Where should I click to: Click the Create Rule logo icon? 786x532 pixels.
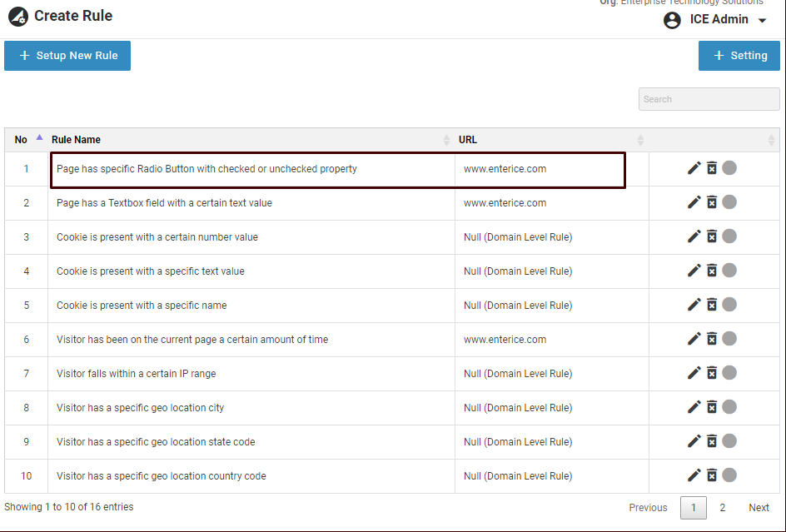17,16
